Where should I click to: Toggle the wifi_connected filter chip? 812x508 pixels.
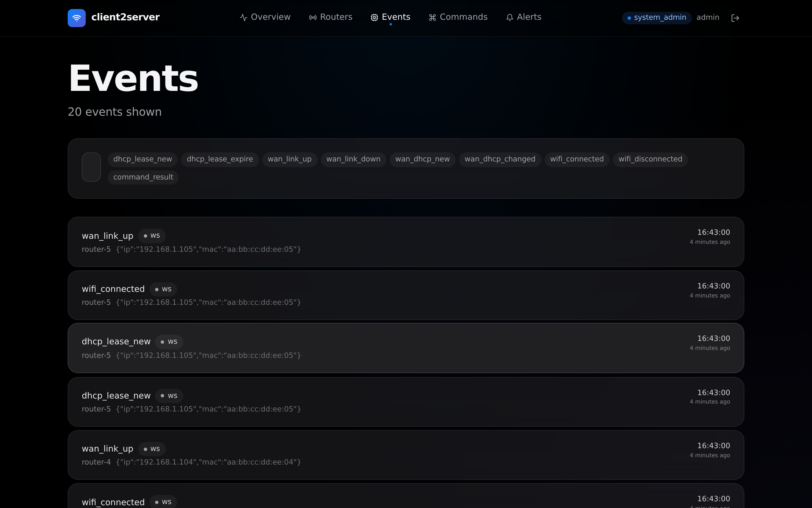pos(577,159)
